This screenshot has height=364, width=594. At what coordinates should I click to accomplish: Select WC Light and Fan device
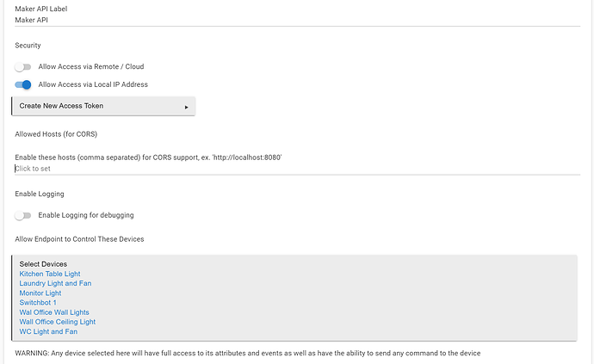click(x=48, y=331)
